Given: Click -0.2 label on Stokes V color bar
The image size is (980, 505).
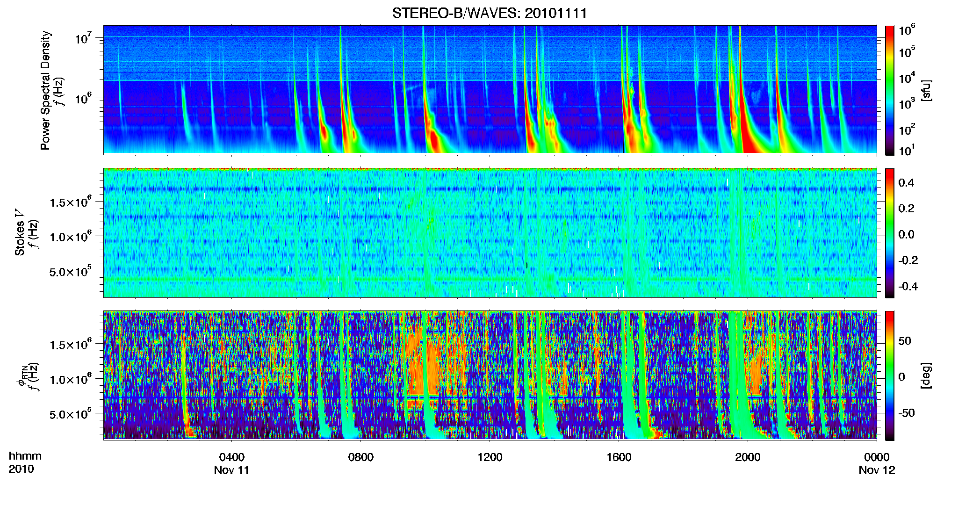Looking at the screenshot, I should pos(908,260).
